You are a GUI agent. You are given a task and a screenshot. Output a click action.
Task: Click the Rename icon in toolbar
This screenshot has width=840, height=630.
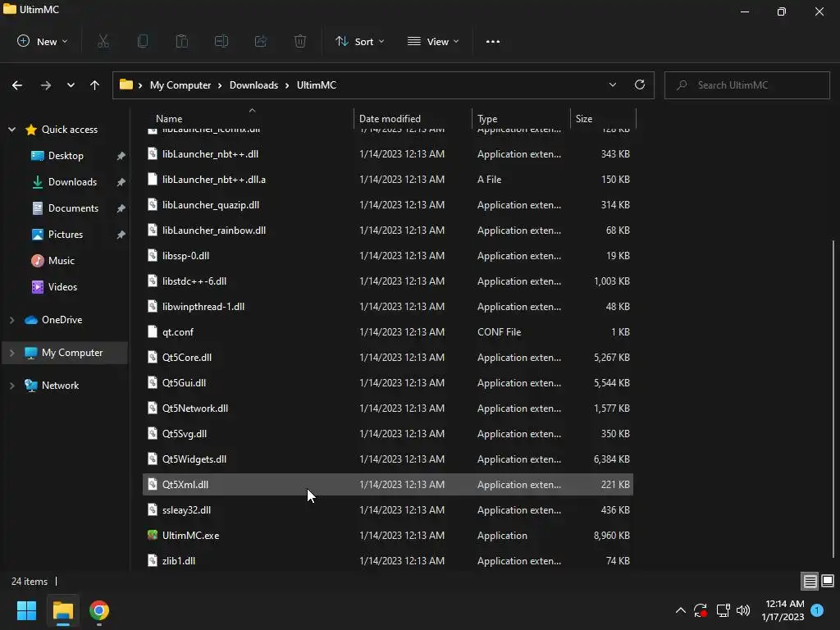tap(221, 41)
